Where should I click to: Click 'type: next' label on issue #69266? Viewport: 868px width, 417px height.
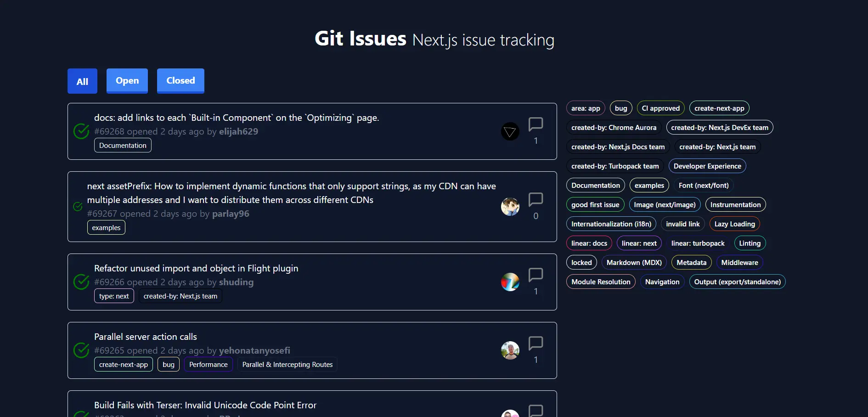point(114,296)
